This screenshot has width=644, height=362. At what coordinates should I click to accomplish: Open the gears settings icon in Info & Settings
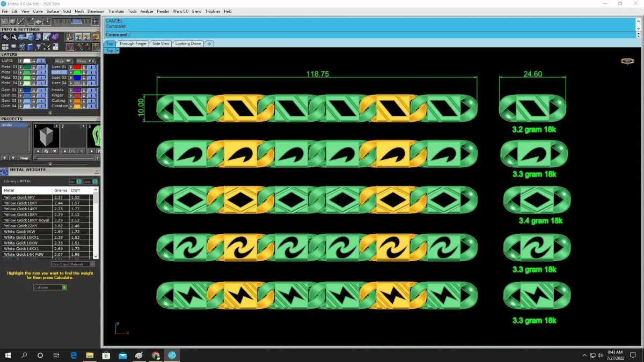click(x=5, y=37)
